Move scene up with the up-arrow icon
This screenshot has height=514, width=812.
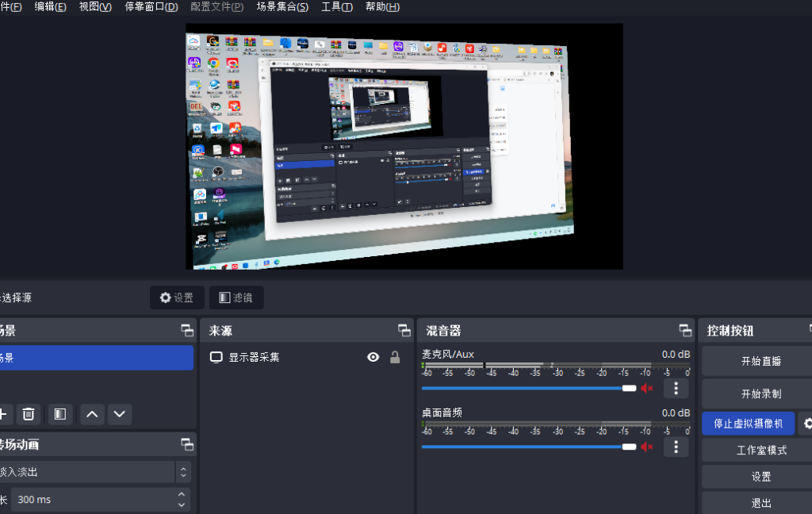point(90,414)
